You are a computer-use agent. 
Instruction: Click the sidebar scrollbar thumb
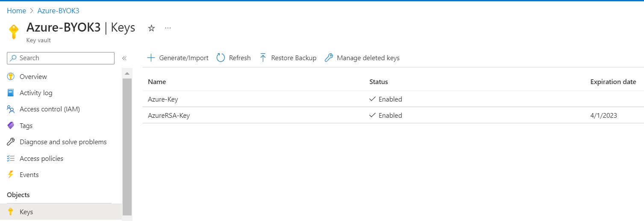(127, 147)
